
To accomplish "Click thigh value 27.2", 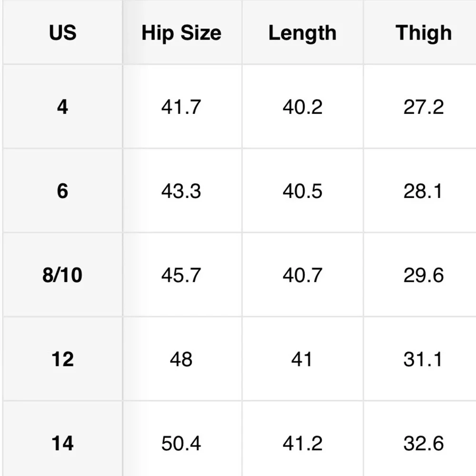I will click(424, 107).
